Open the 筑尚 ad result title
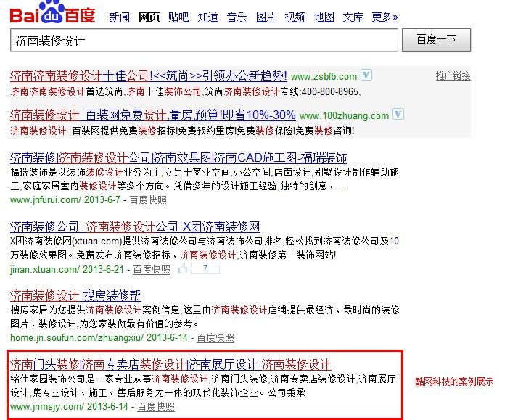The width and height of the screenshot is (510, 420). (x=148, y=75)
